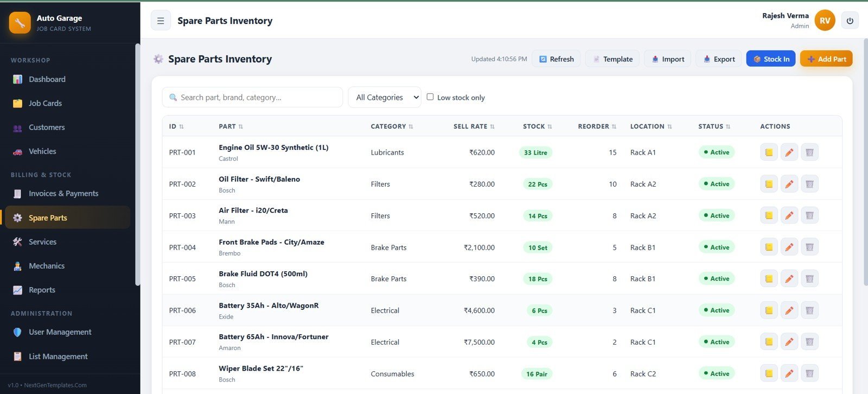The height and width of the screenshot is (394, 868).
Task: Open the All Categories dropdown
Action: 385,97
